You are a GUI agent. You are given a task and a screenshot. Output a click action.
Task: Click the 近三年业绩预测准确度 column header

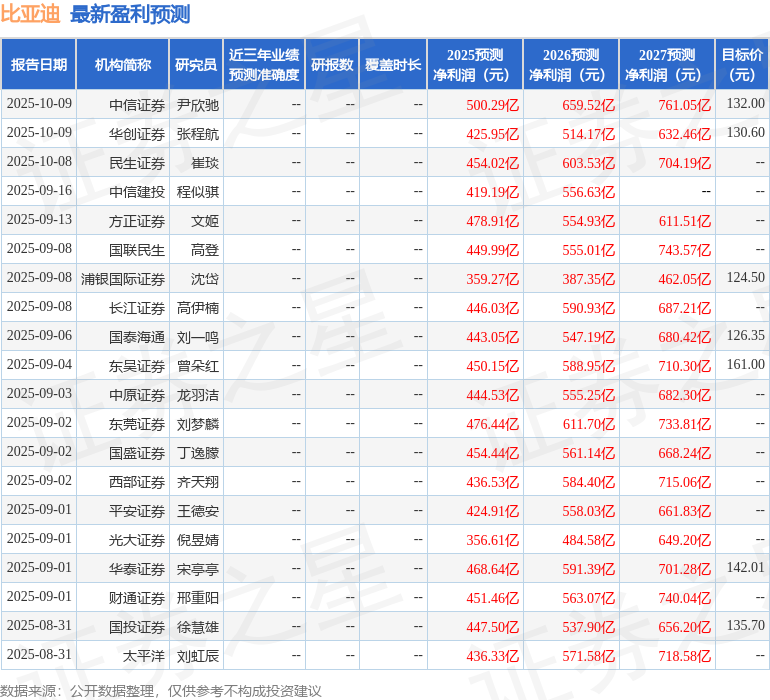264,64
